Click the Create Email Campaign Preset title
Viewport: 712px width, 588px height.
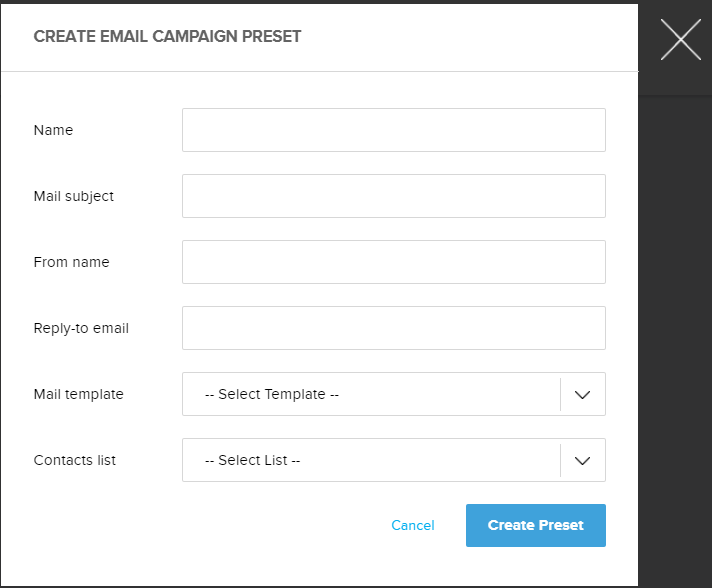167,37
